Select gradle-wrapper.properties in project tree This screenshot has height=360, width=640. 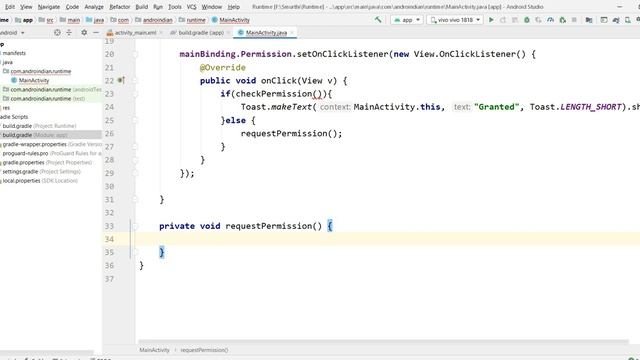[x=51, y=144]
